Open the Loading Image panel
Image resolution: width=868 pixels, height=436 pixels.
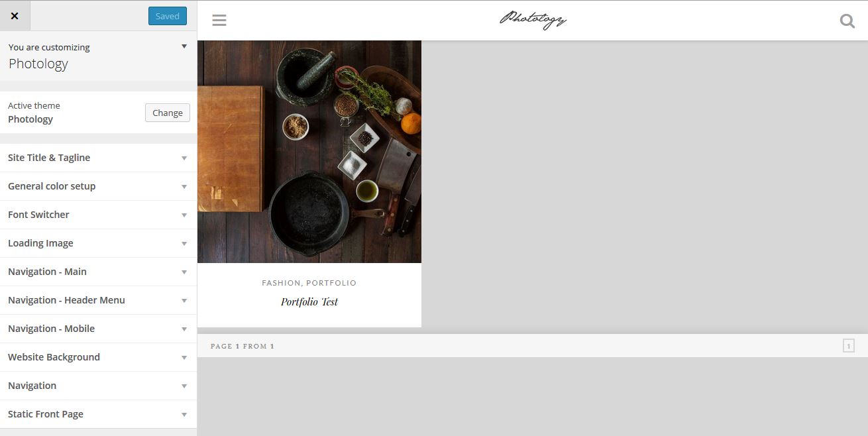click(x=98, y=243)
